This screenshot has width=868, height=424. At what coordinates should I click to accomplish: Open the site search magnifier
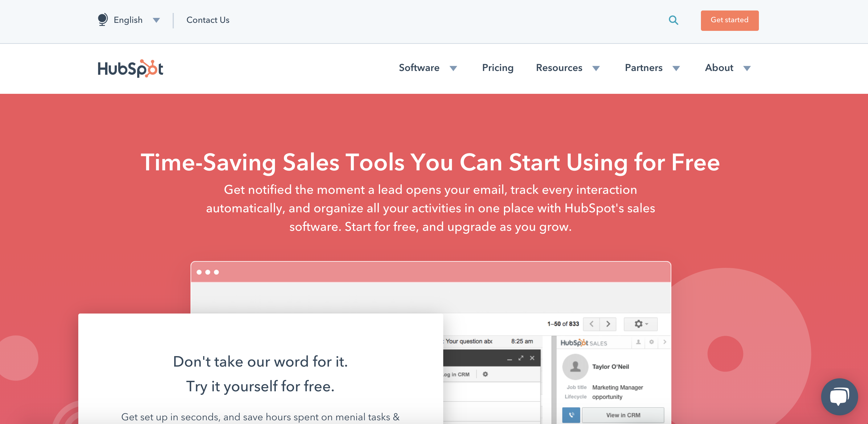click(x=674, y=20)
